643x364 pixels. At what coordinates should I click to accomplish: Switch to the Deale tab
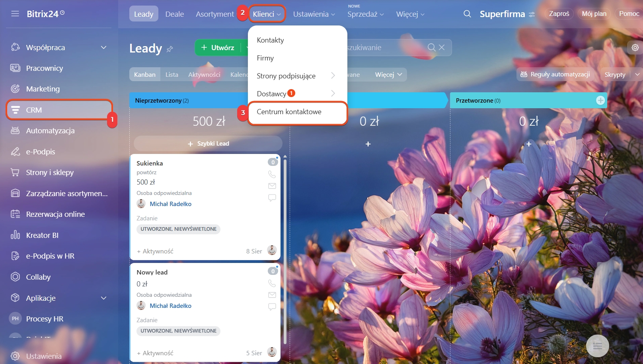click(174, 14)
